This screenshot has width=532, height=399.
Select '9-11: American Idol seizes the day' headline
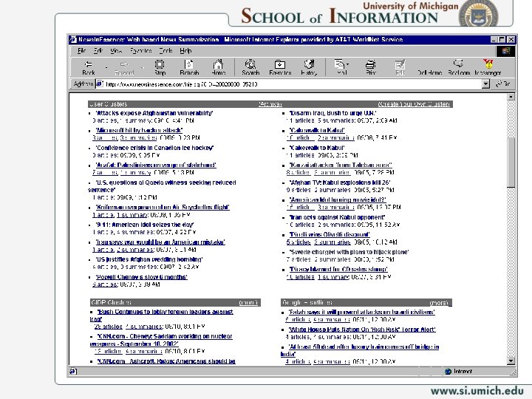pyautogui.click(x=145, y=225)
